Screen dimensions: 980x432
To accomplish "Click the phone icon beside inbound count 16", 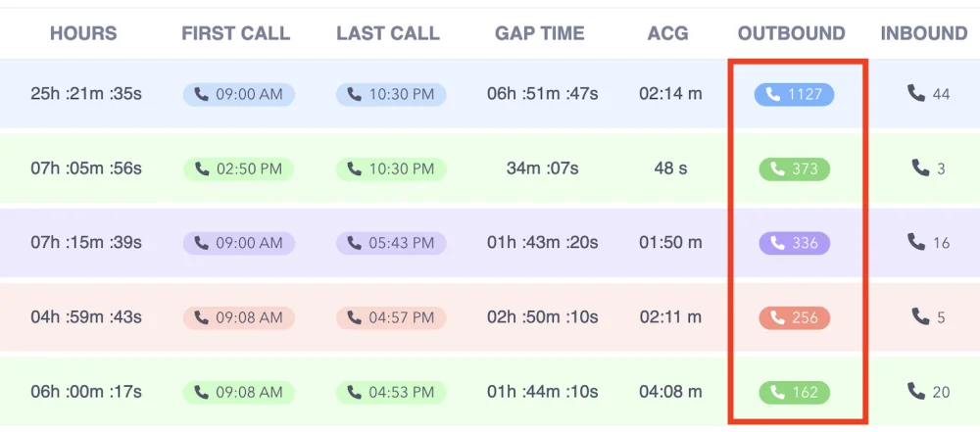I will coord(916,241).
